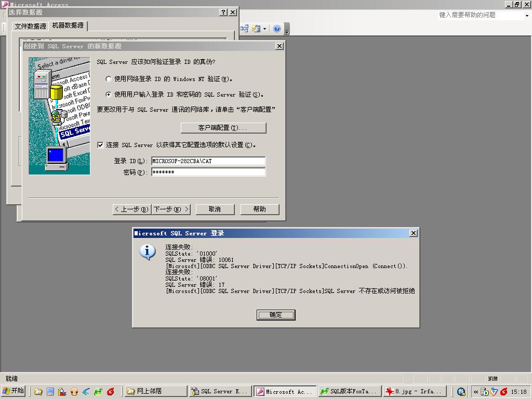Click the red swirl system tray icon

[504, 392]
